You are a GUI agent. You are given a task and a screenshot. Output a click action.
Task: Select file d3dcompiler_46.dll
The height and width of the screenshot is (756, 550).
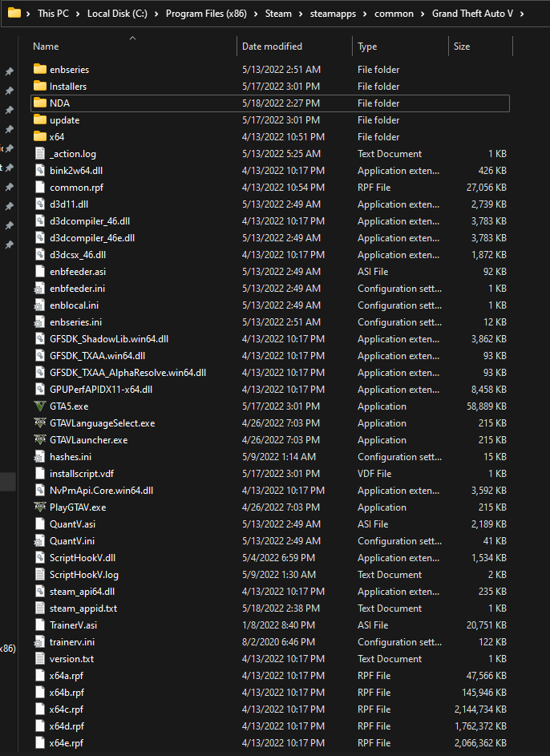270,221
